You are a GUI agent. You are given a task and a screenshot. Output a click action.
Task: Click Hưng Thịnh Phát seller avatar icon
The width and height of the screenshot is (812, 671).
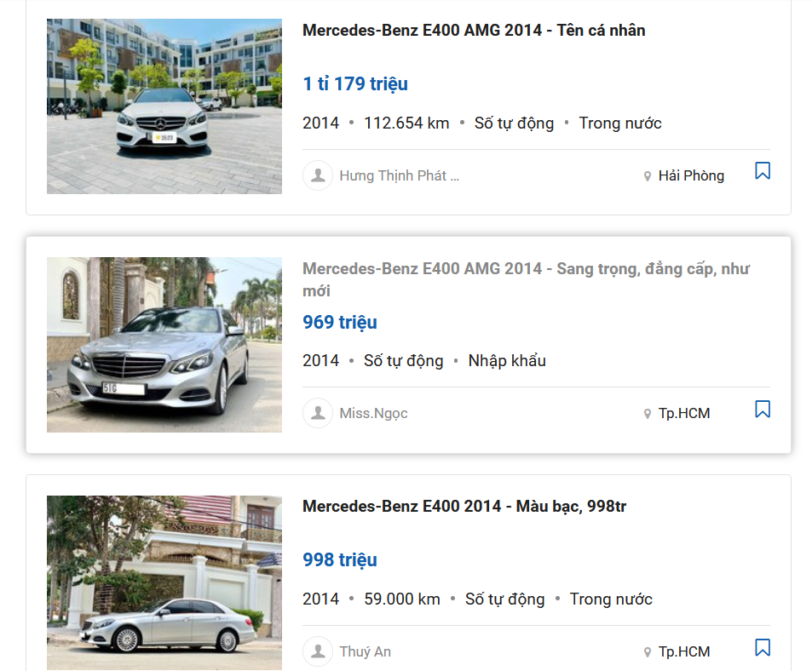pos(318,175)
